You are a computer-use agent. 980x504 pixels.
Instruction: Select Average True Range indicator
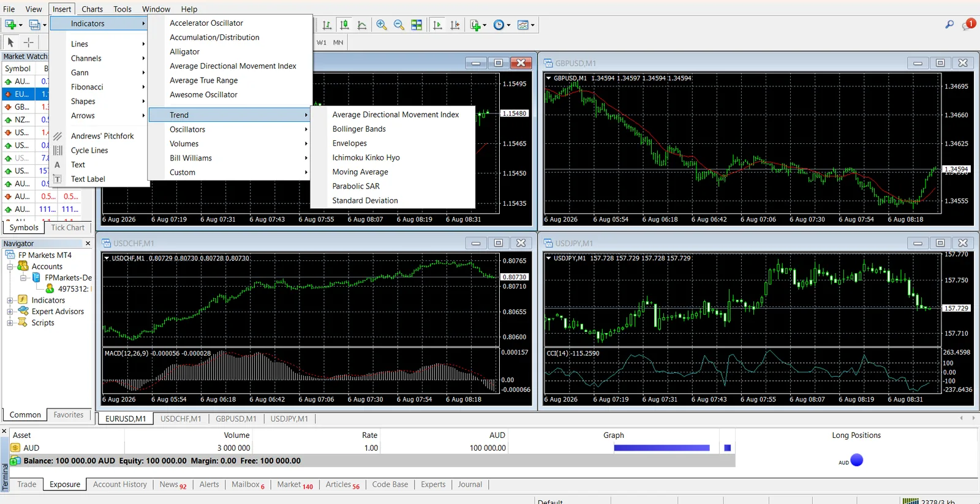coord(204,80)
